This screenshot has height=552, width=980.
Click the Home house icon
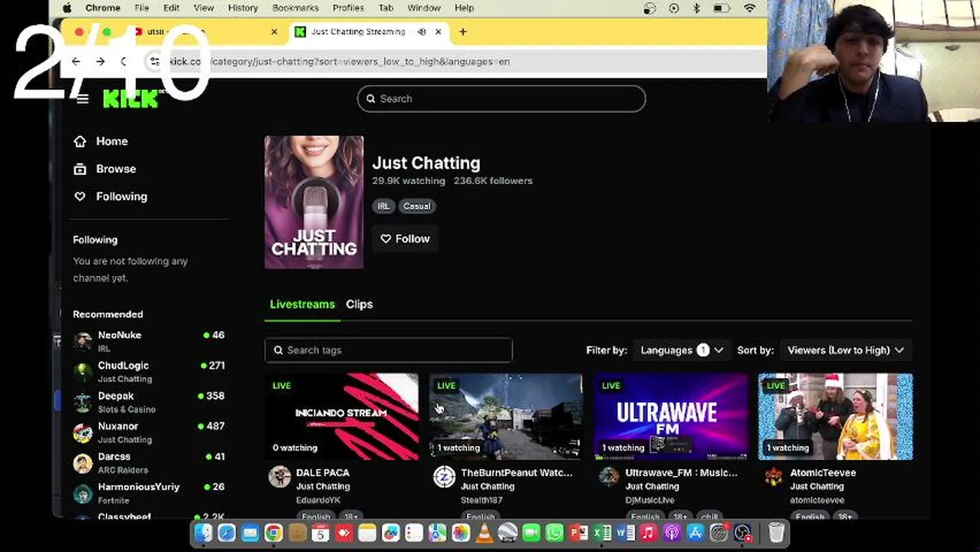[80, 141]
